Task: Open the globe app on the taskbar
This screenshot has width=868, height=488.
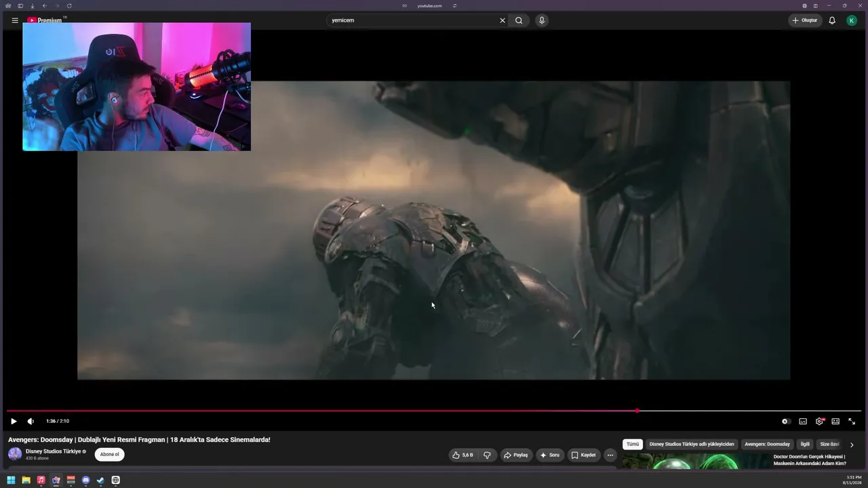Action: tap(115, 480)
